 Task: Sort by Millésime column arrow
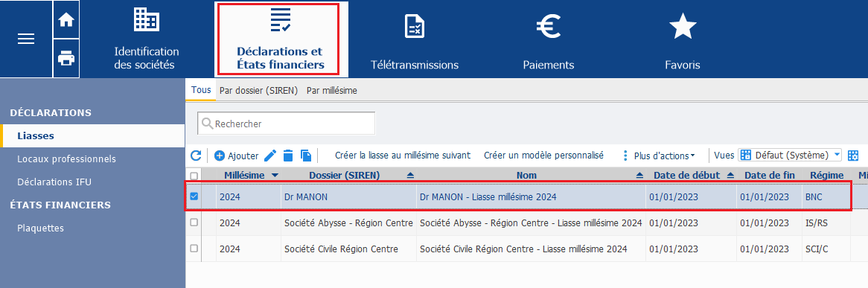point(275,175)
